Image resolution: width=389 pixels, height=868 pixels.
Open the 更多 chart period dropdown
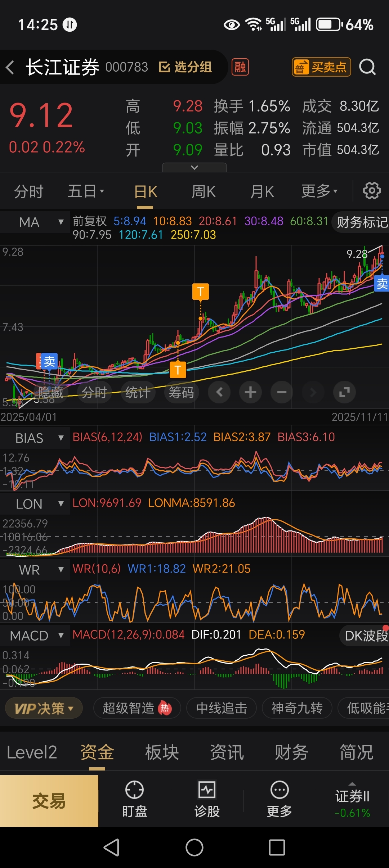[319, 191]
